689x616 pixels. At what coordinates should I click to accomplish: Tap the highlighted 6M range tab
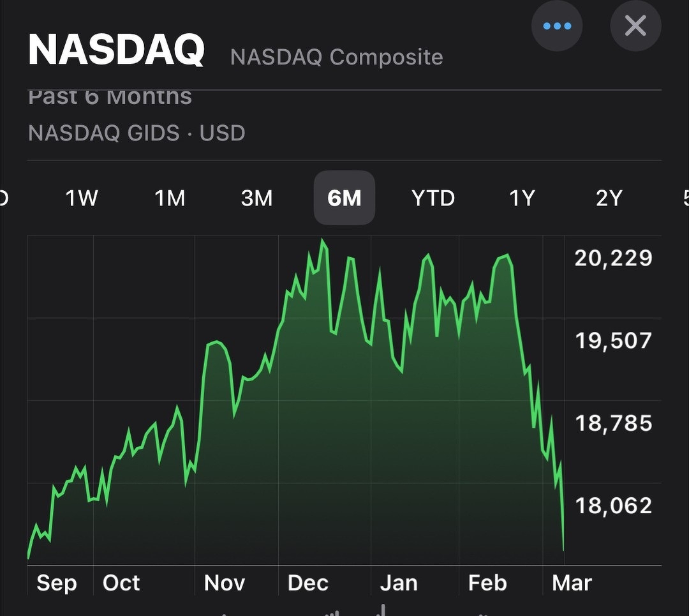click(344, 199)
